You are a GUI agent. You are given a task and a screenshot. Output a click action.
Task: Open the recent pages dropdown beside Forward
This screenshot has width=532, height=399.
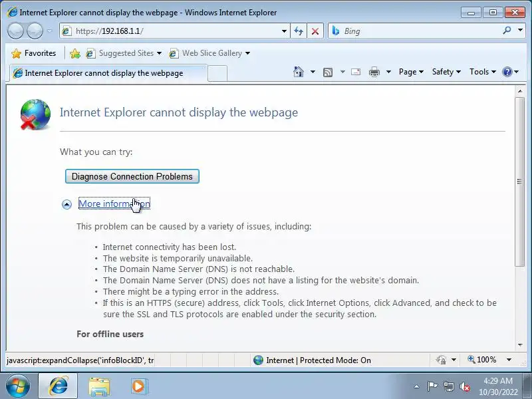49,31
